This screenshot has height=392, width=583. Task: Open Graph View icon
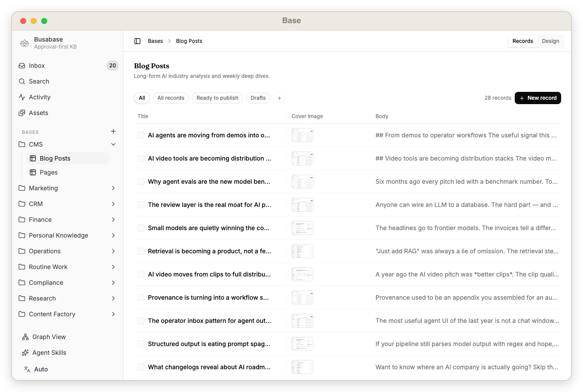[x=25, y=337]
